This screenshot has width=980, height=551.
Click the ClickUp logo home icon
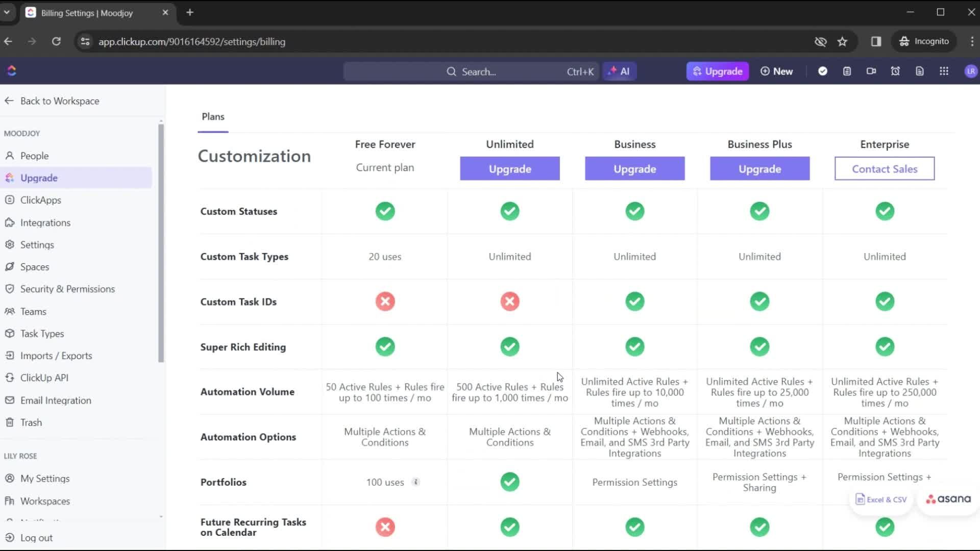tap(12, 71)
